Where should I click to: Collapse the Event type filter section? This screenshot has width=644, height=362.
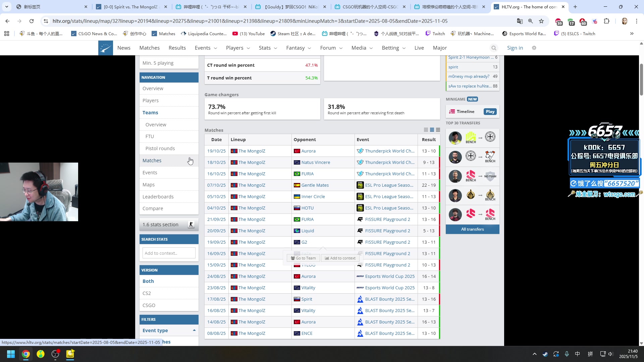point(194,330)
